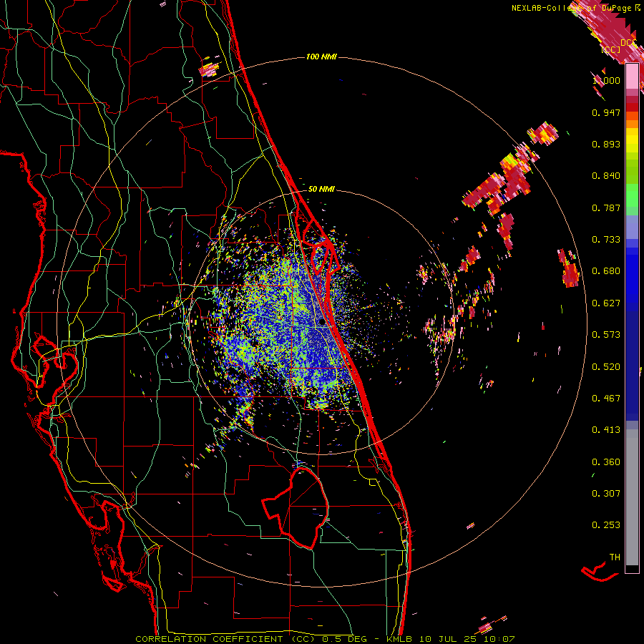Select the 0.520 scale value
The width and height of the screenshot is (644, 644).
click(606, 367)
